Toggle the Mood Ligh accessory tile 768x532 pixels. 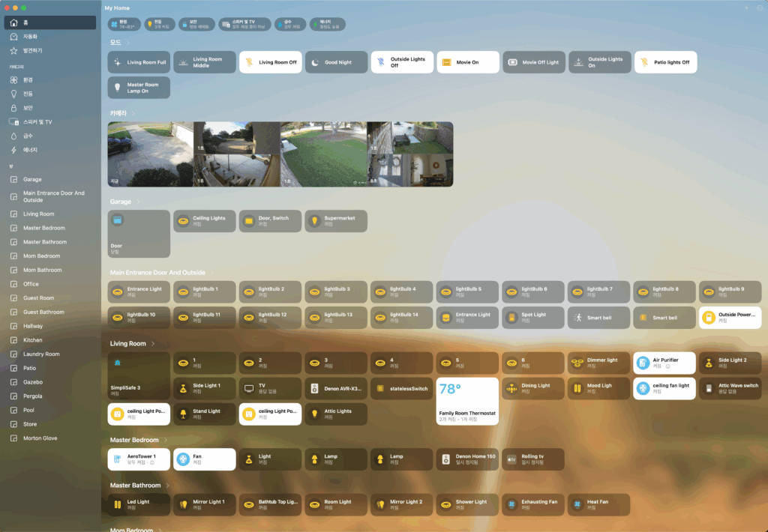pyautogui.click(x=598, y=389)
